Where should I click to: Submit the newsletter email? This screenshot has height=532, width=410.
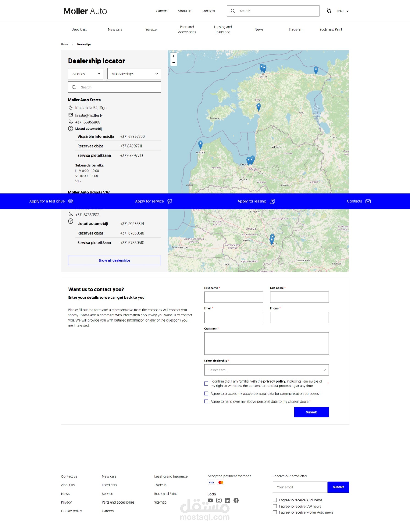[338, 487]
